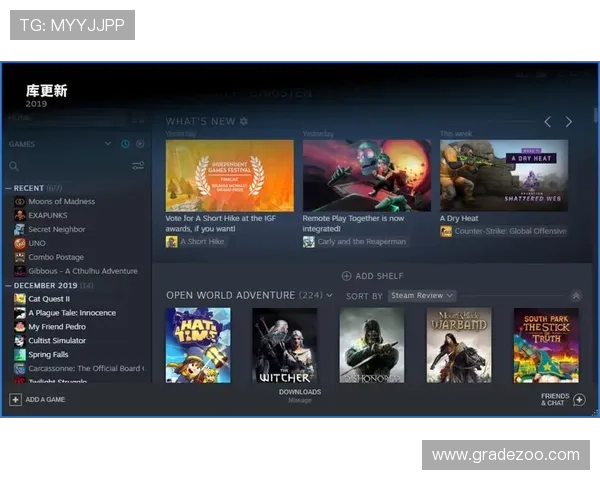
Task: Click Add a Game plus icon
Action: click(15, 400)
